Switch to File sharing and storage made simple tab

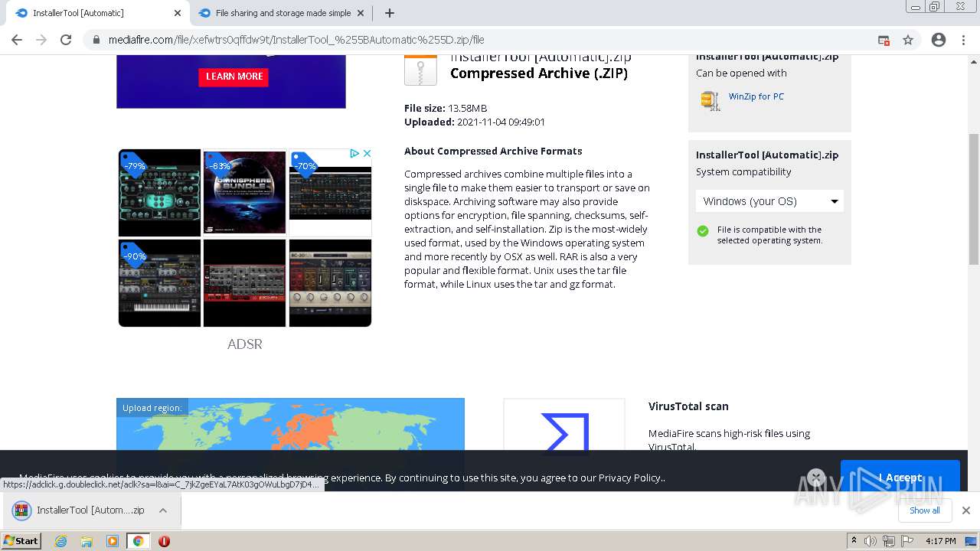280,13
